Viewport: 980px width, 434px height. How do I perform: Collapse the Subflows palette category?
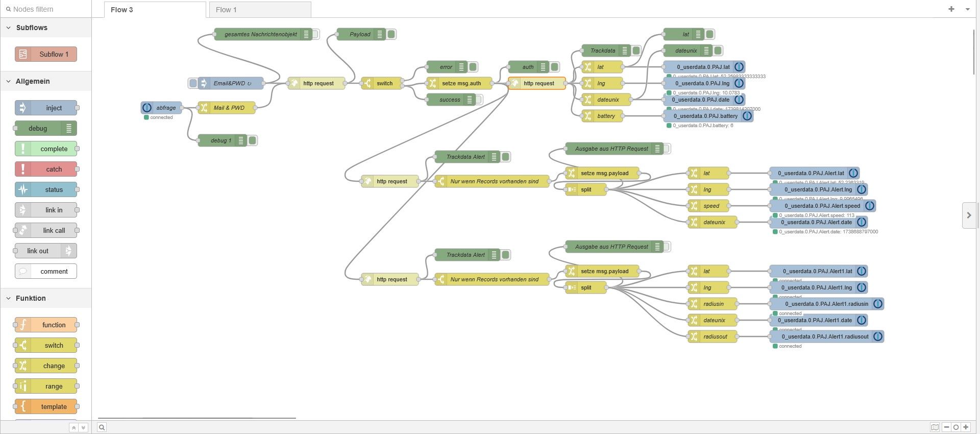(9, 28)
